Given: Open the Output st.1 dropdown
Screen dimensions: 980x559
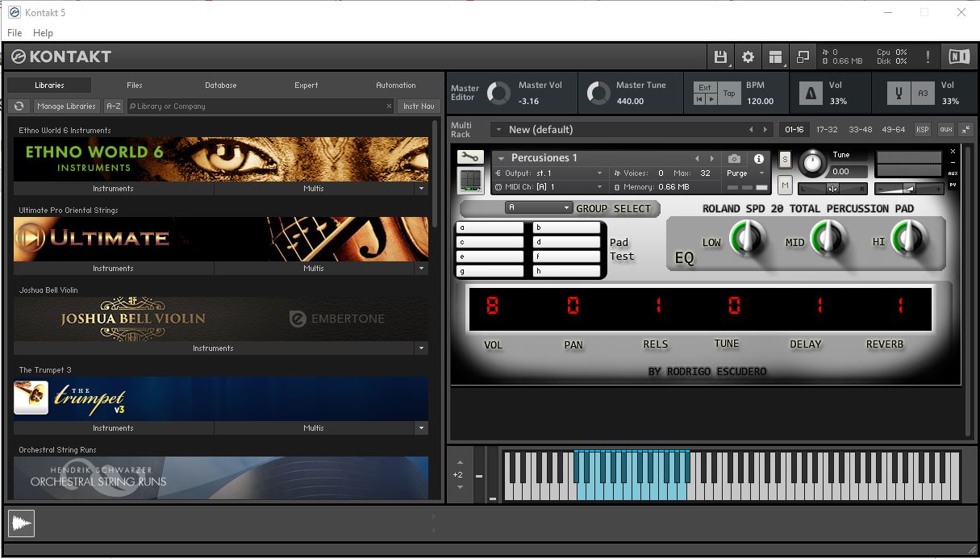Looking at the screenshot, I should (548, 173).
